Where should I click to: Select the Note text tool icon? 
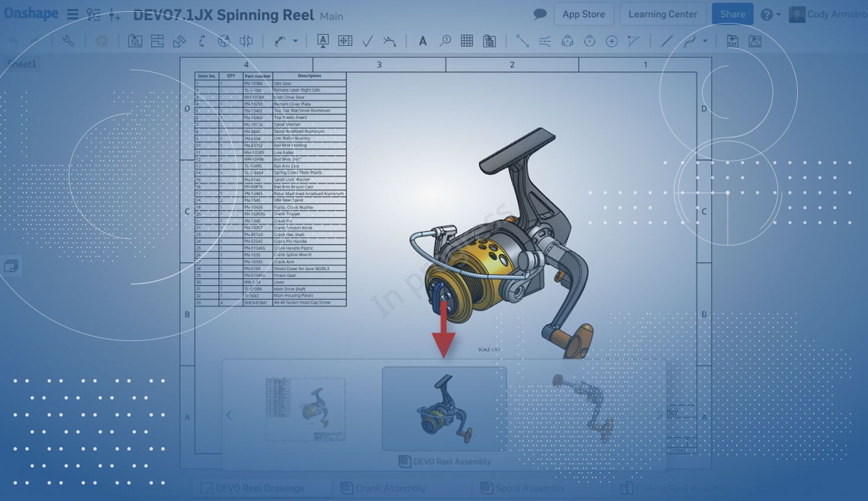[423, 41]
